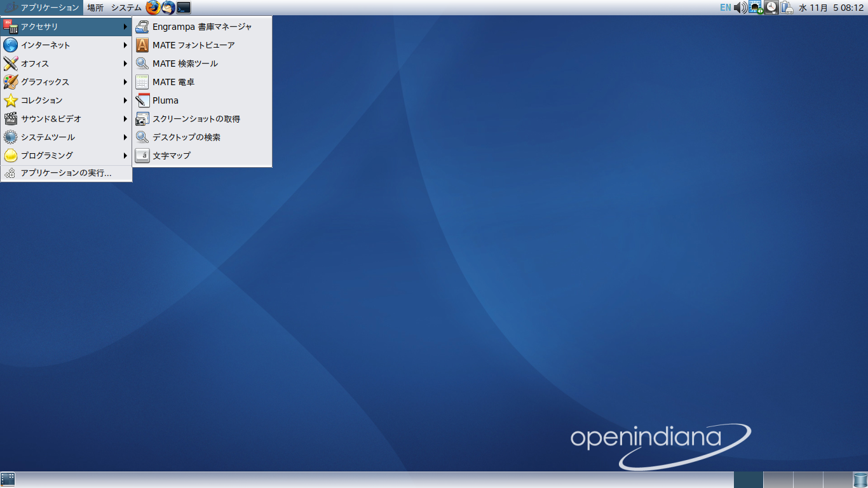
Task: Open the アプリケーション menu in the top panel
Action: click(43, 8)
